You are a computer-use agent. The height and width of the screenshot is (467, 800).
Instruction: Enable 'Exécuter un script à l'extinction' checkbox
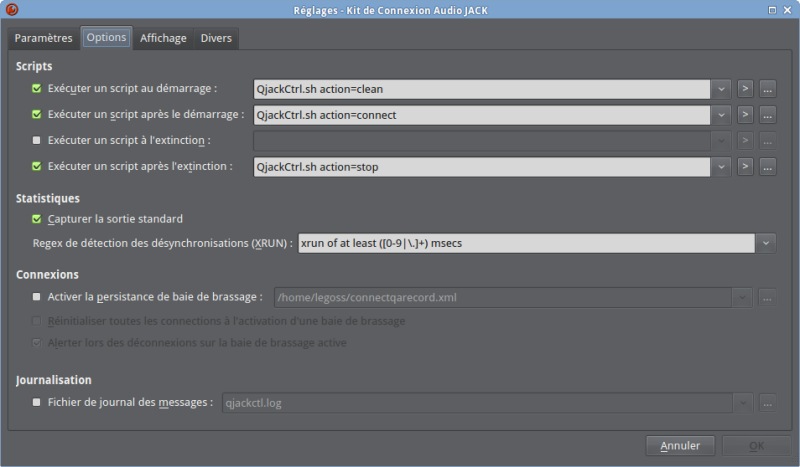[x=37, y=141]
